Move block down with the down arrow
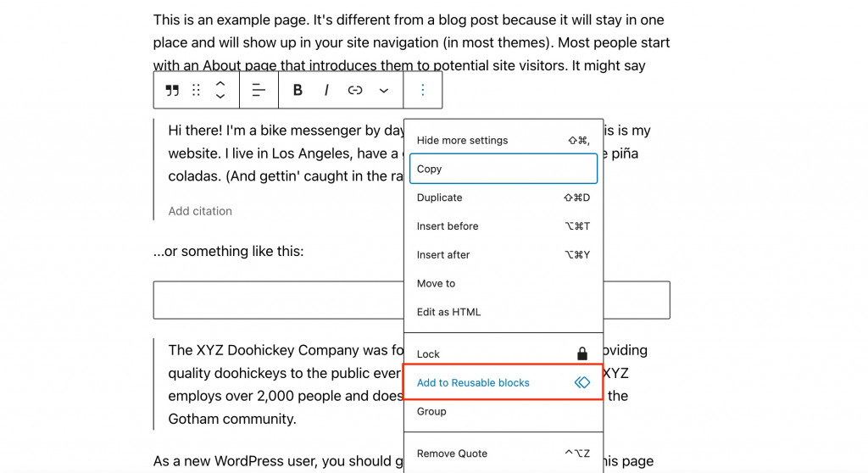Image resolution: width=868 pixels, height=473 pixels. [x=220, y=97]
